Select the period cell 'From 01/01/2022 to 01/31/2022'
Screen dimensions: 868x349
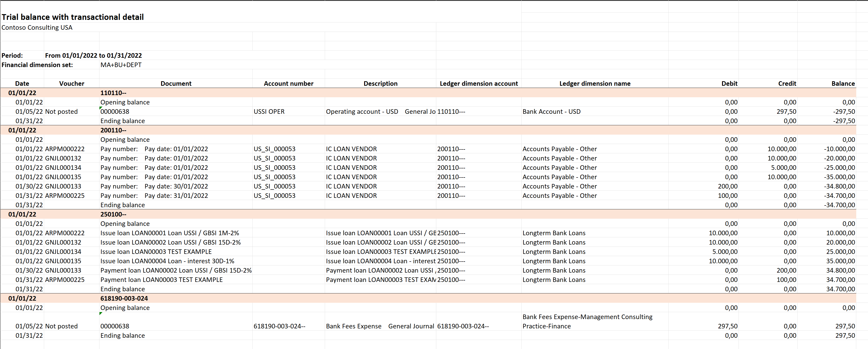pos(93,56)
